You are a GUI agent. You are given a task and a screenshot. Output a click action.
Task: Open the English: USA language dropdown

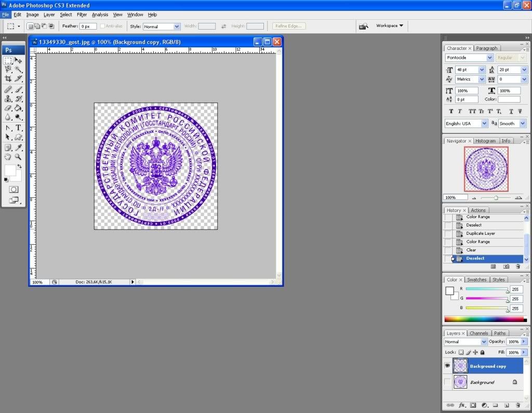pyautogui.click(x=485, y=124)
